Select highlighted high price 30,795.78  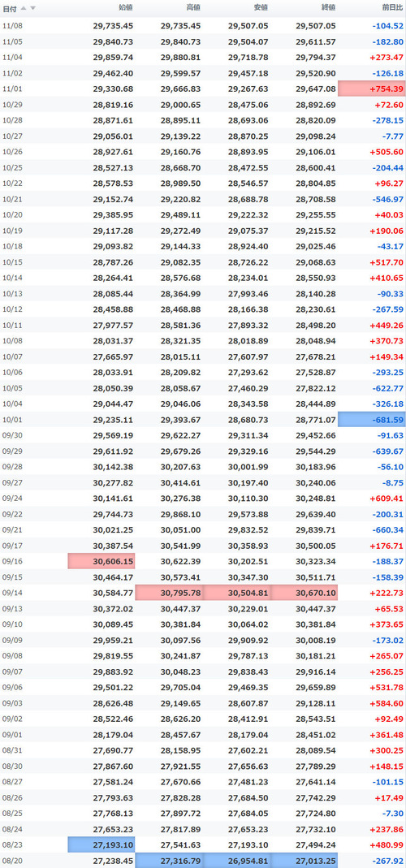(169, 593)
